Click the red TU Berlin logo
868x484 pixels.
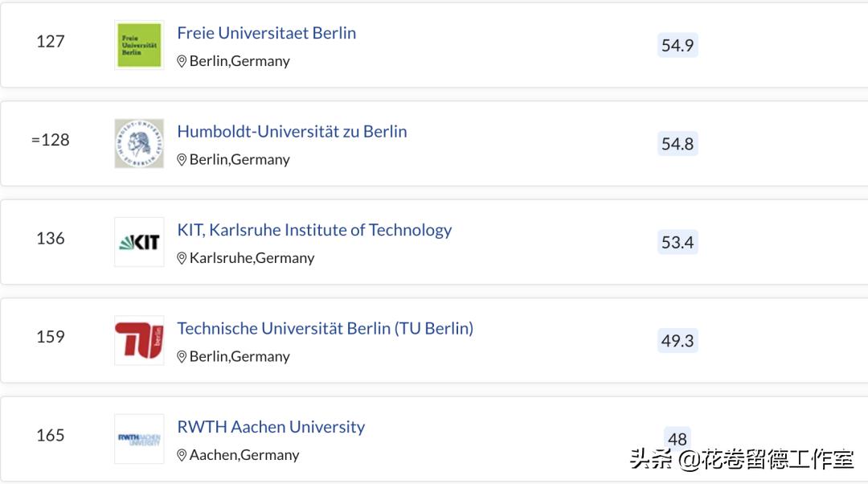tap(139, 339)
